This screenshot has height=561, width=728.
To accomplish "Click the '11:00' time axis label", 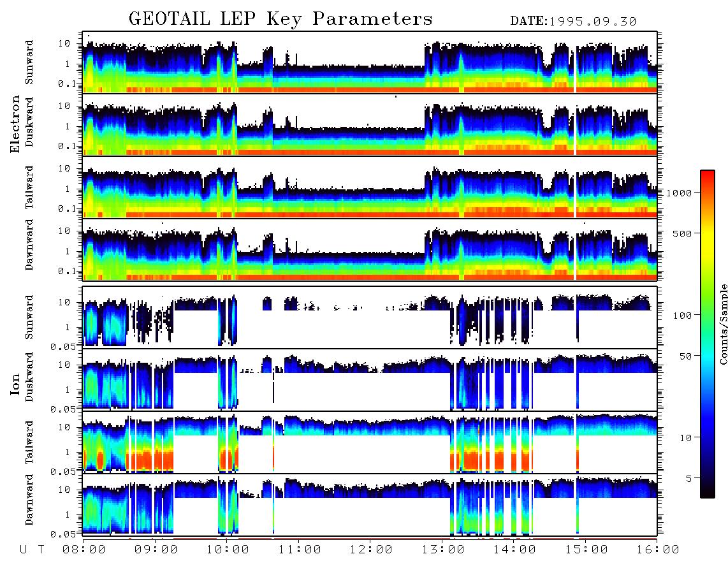I will pyautogui.click(x=300, y=550).
